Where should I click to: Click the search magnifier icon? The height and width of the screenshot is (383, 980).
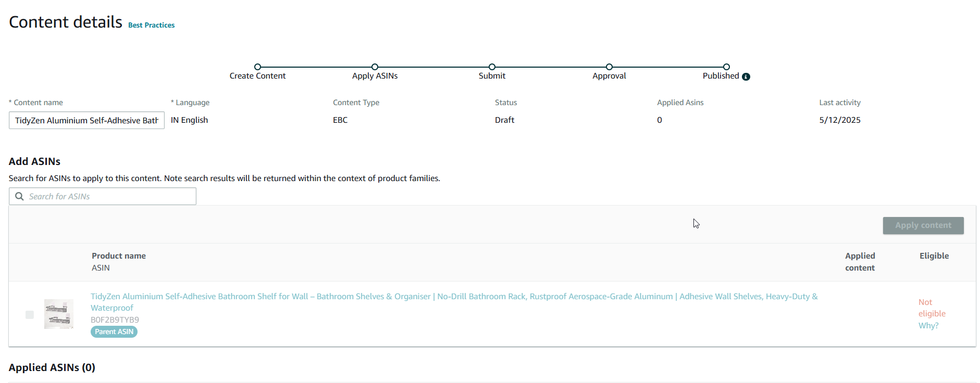(19, 196)
